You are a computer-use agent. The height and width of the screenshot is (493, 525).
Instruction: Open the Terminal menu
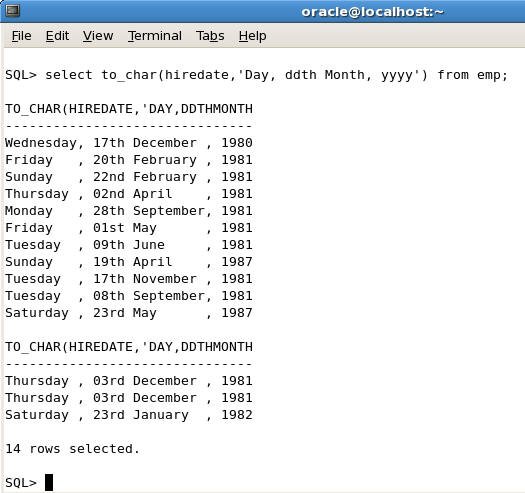click(x=155, y=36)
